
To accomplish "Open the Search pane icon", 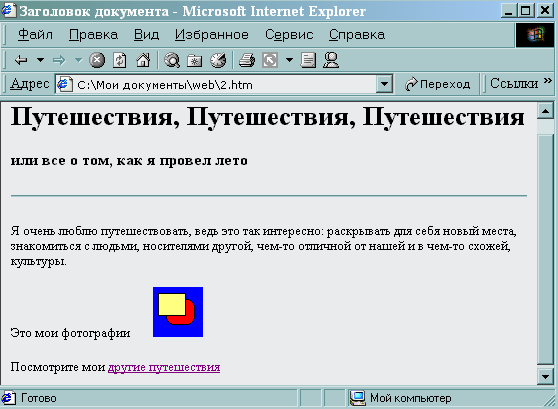I will (172, 60).
